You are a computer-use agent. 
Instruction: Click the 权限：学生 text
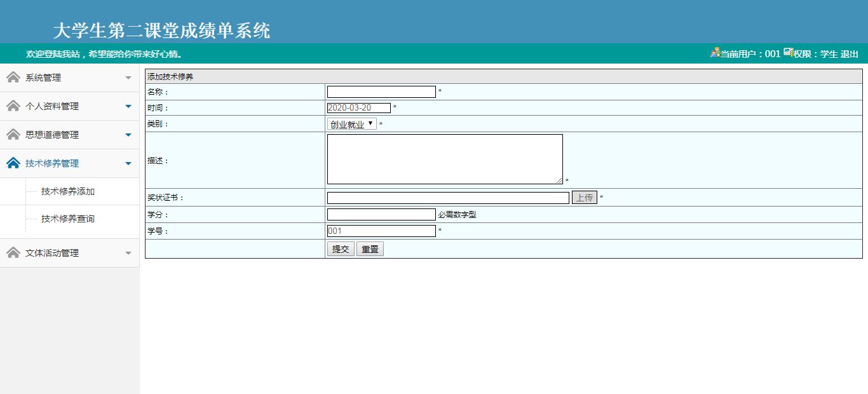[x=816, y=54]
